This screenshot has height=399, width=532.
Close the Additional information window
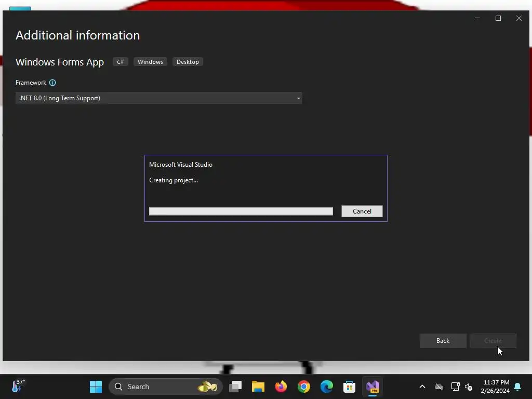(x=519, y=18)
